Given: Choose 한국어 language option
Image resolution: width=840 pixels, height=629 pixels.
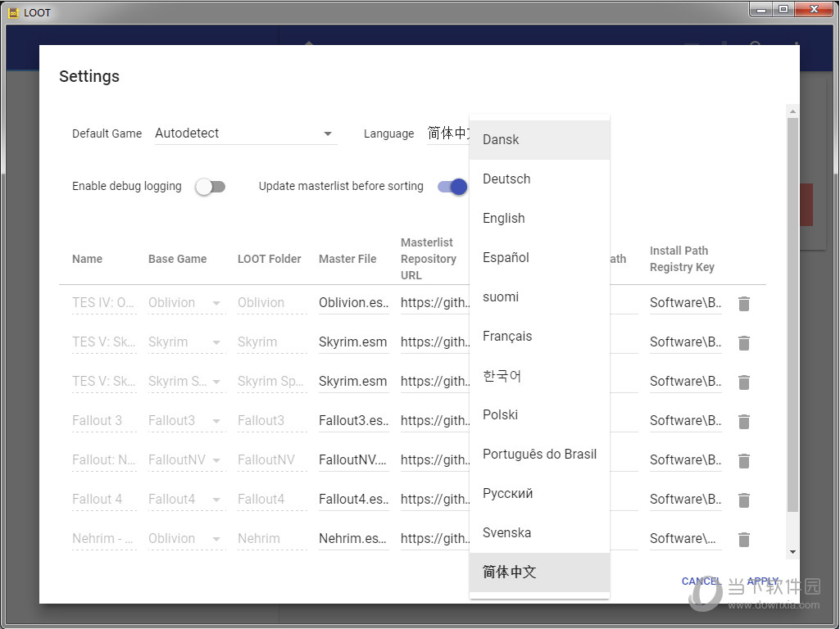Looking at the screenshot, I should (539, 376).
